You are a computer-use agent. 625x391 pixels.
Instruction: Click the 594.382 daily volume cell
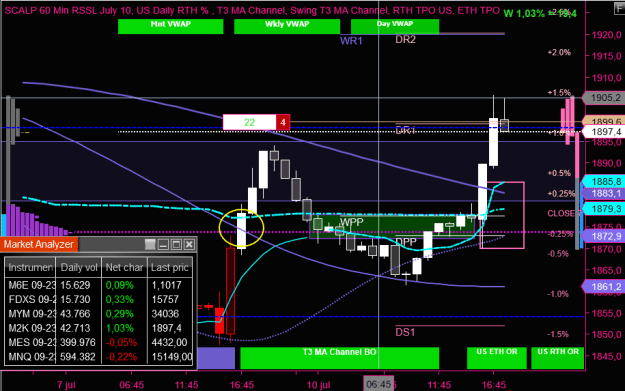[78, 357]
